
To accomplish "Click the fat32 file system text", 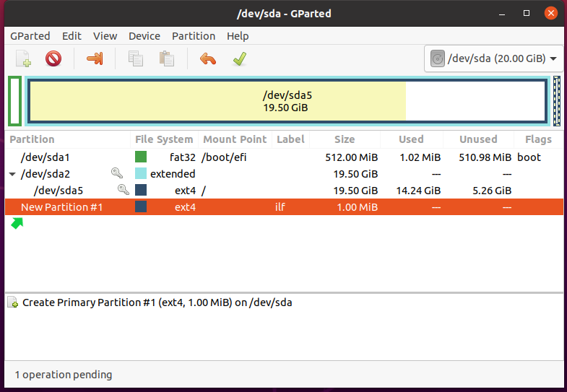I will (x=183, y=157).
